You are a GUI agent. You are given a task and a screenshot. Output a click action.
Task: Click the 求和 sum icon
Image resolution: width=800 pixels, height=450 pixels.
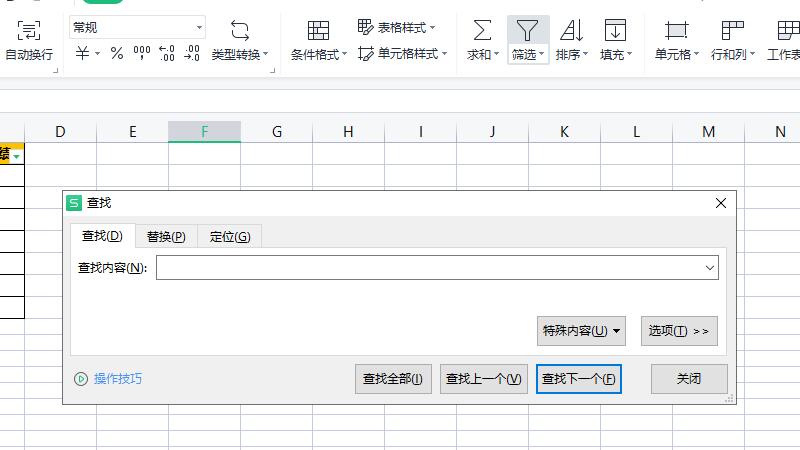click(482, 30)
